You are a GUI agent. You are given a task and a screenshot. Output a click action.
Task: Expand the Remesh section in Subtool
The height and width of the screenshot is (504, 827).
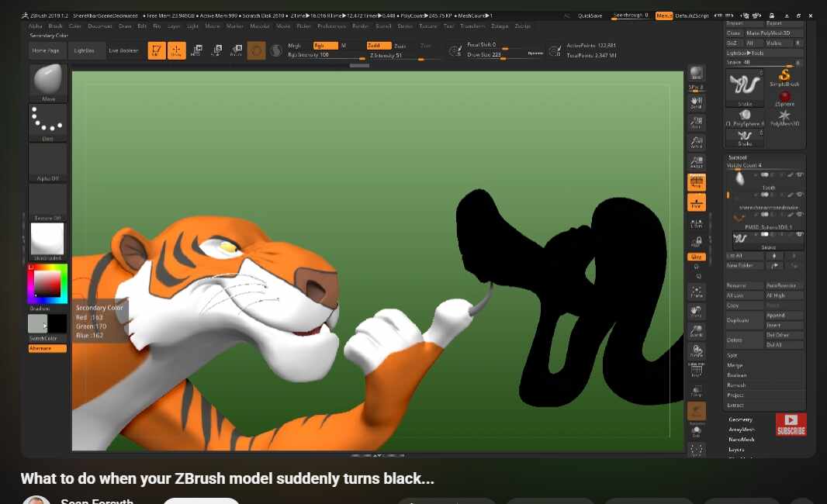736,385
